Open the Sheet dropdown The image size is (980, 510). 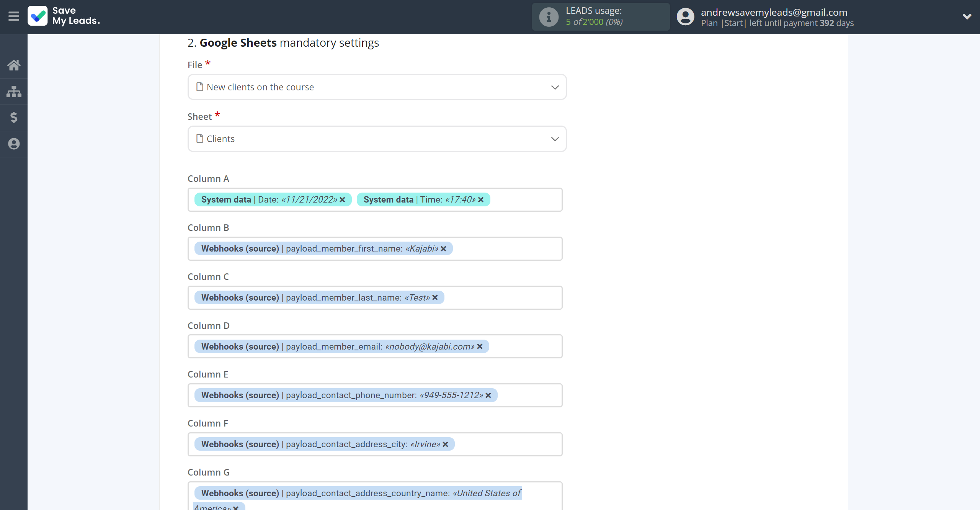[x=377, y=139]
